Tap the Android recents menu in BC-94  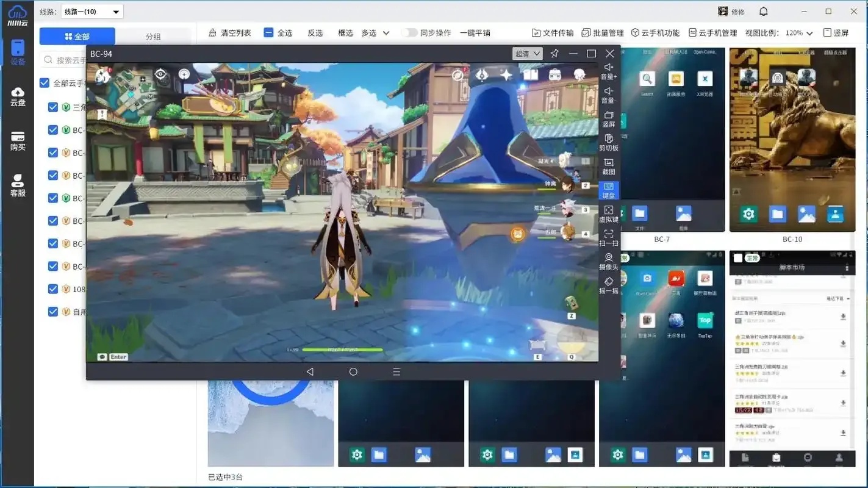click(x=396, y=371)
